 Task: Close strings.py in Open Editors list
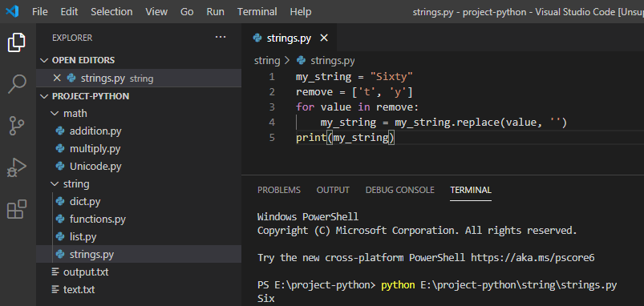tap(57, 78)
